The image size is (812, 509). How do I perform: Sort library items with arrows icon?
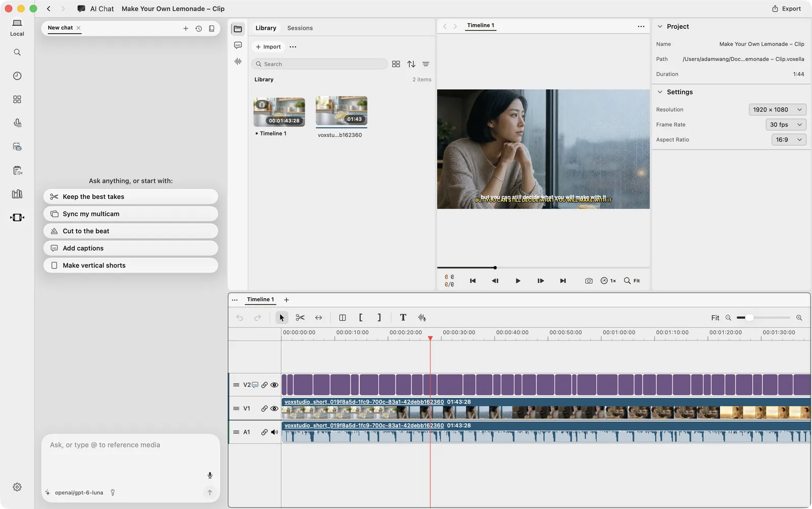(412, 64)
